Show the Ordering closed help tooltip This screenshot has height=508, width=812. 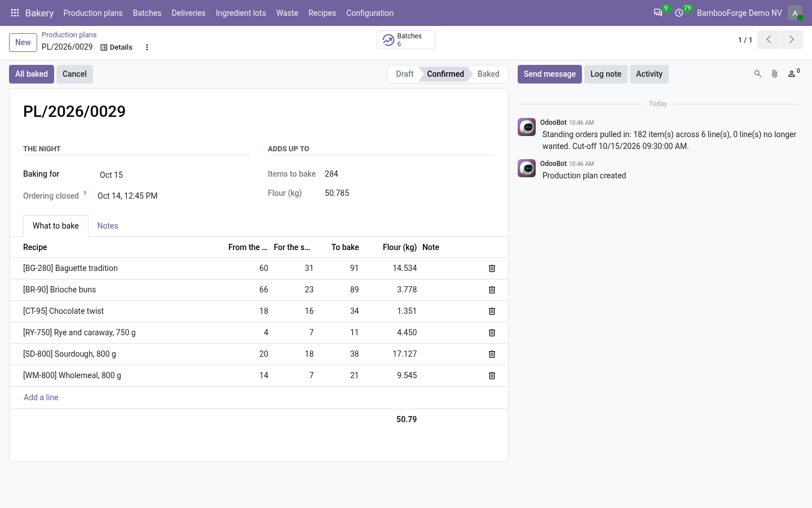[85, 194]
